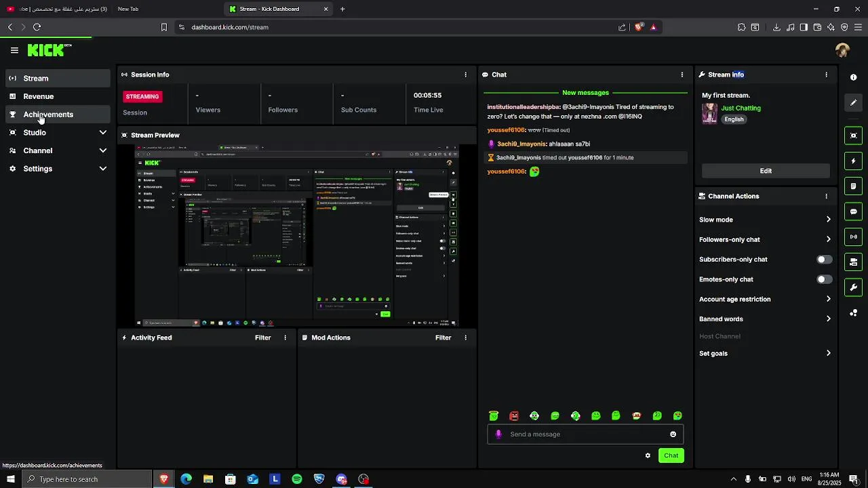Click the green Chat send button
Viewport: 868px width, 488px height.
point(671,455)
